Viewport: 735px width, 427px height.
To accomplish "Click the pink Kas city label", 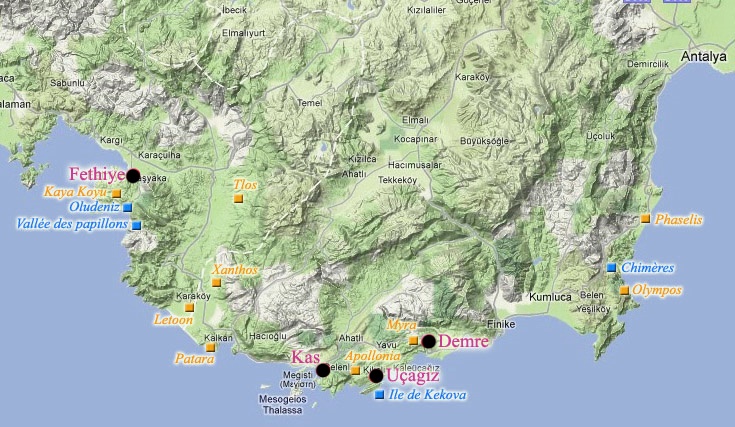I will pos(306,357).
